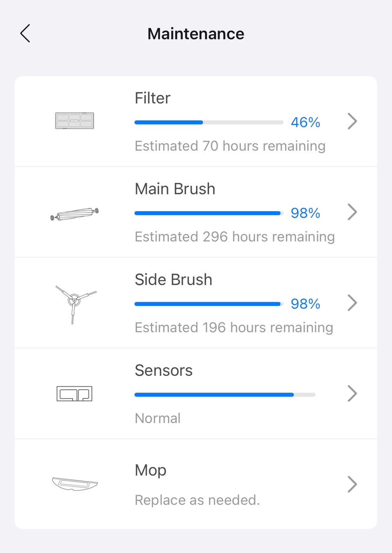Image resolution: width=392 pixels, height=553 pixels.
Task: Tap the Main Brush roller icon
Action: pos(74,214)
